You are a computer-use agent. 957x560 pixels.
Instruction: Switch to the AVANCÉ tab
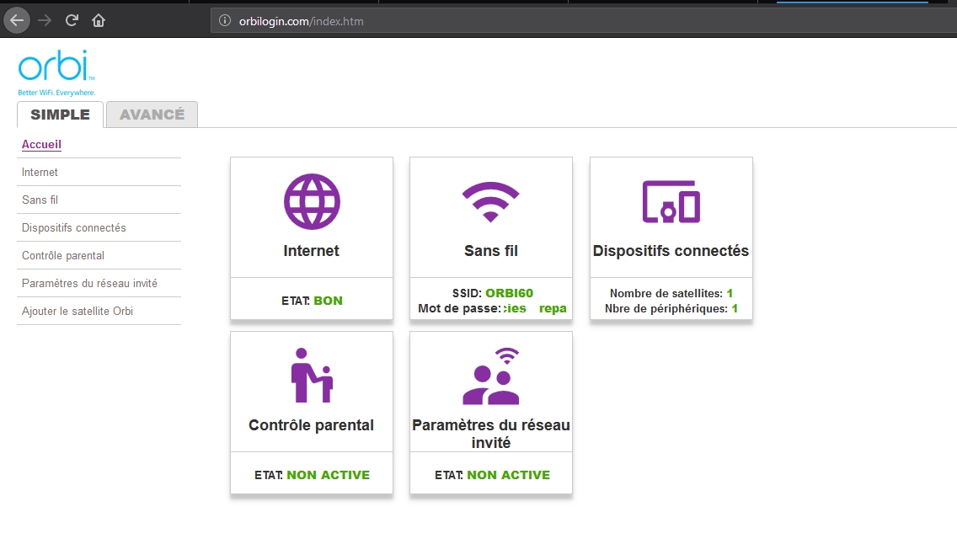click(x=152, y=115)
